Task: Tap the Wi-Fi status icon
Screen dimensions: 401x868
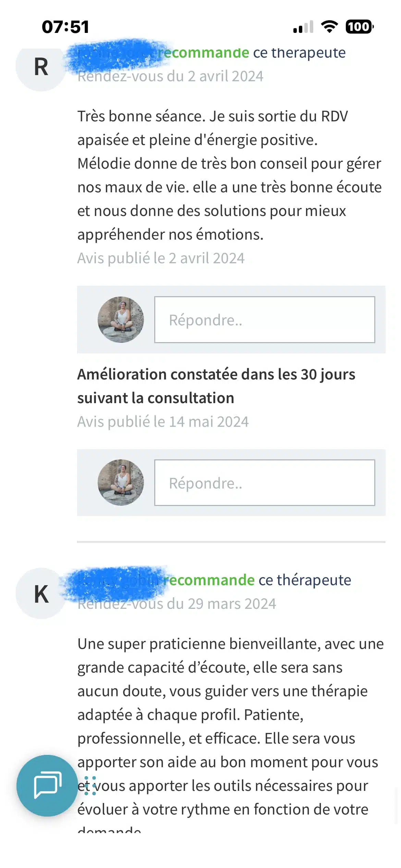Action: coord(329,27)
